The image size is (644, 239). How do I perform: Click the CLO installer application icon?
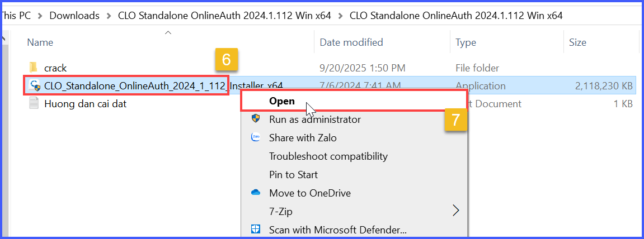pyautogui.click(x=35, y=85)
